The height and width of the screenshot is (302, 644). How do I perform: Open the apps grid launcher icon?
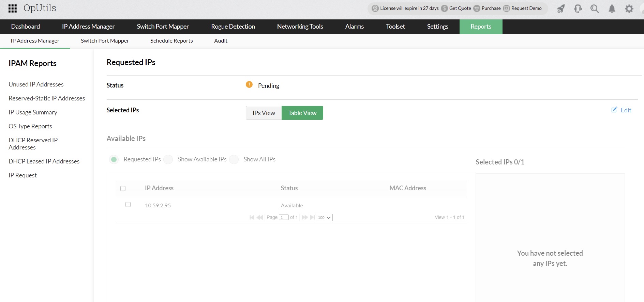click(x=13, y=9)
